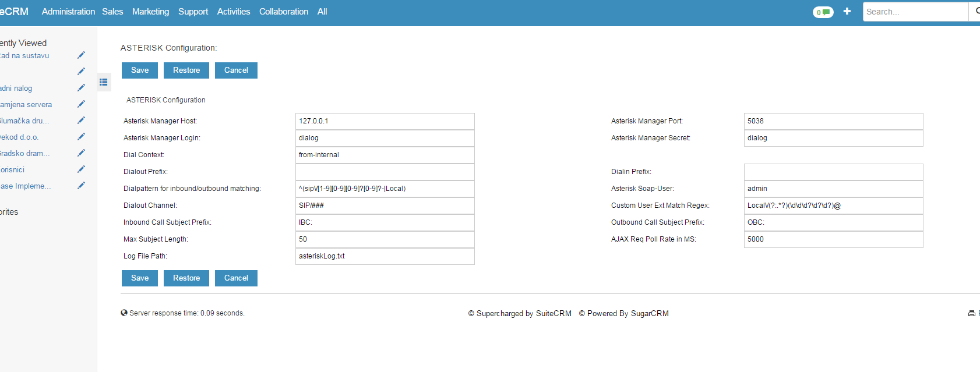Screen dimensions: 980x372
Task: Open the 'ase Impleme...' recently viewed link
Action: pos(25,186)
